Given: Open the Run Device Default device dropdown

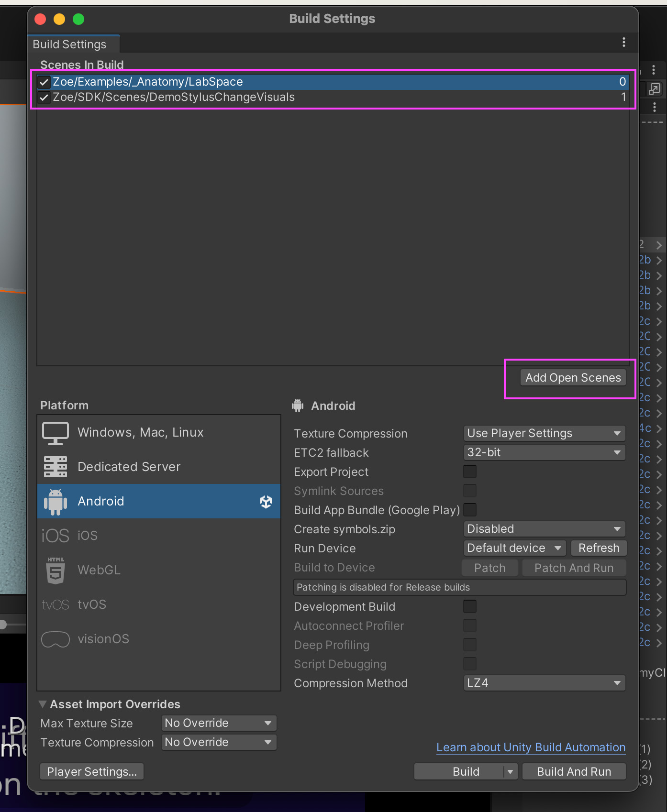Looking at the screenshot, I should click(515, 548).
